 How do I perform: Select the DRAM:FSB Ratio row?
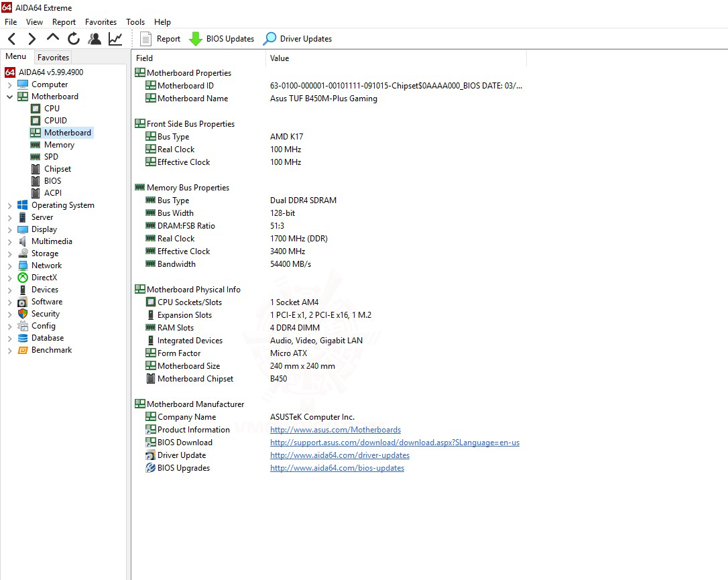click(329, 226)
